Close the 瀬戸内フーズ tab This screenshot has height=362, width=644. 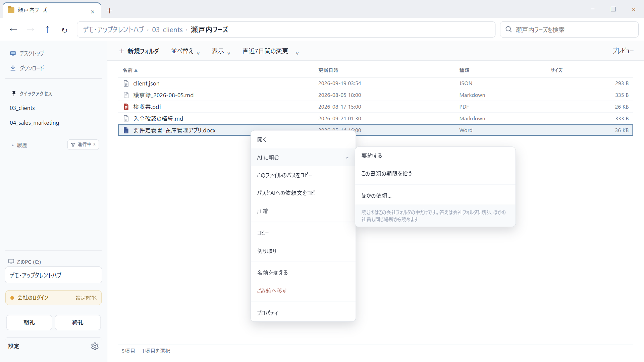(93, 12)
